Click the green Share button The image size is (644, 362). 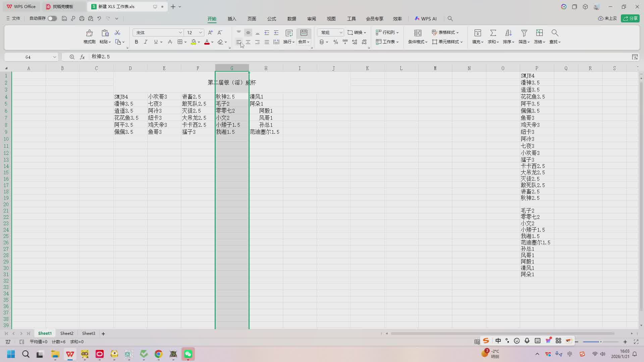[630, 18]
